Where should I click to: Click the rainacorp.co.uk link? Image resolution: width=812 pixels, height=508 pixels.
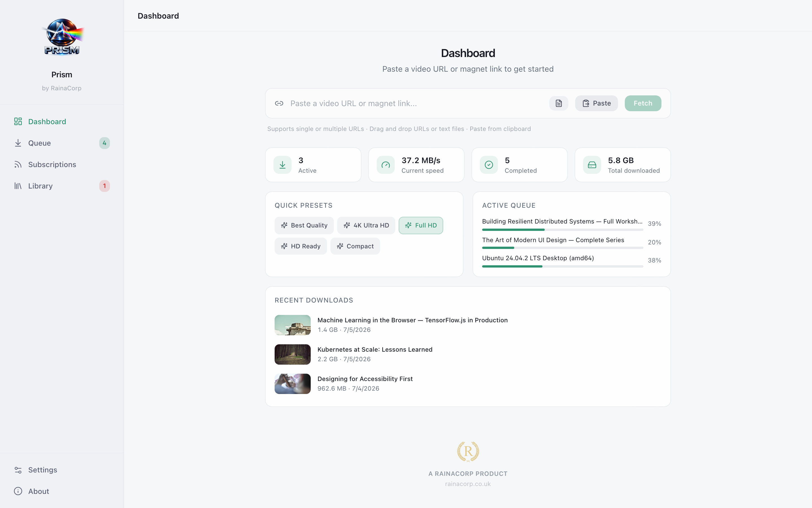[x=468, y=484]
